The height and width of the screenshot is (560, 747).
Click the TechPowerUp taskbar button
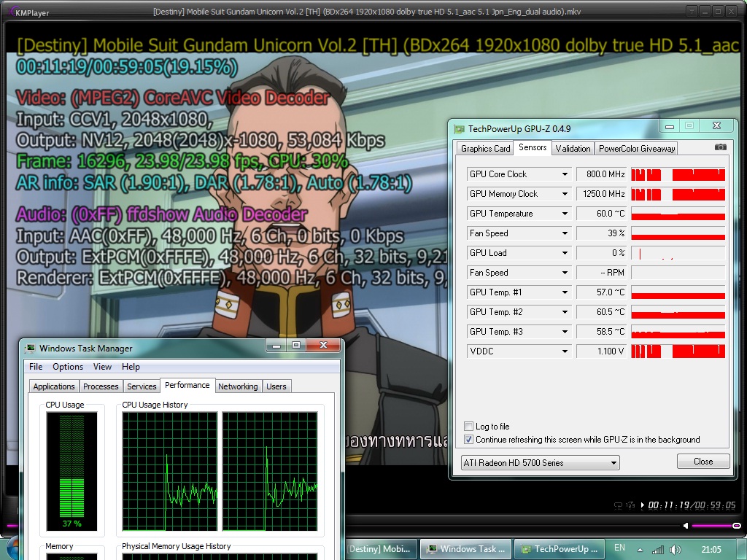560,549
